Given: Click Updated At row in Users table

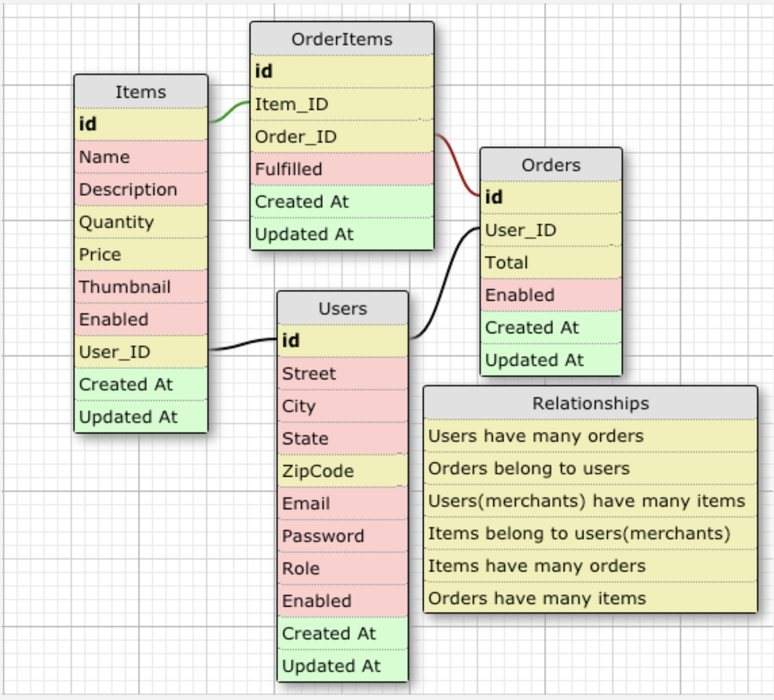Looking at the screenshot, I should pos(343,666).
